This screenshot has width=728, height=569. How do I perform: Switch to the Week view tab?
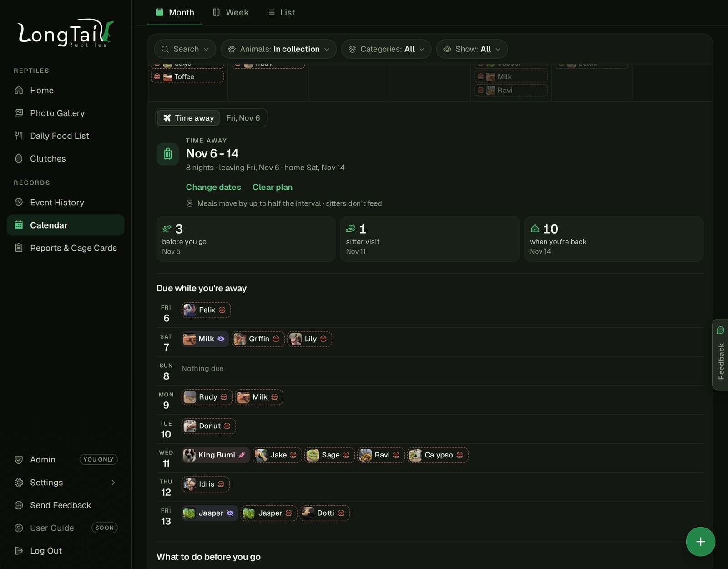[231, 12]
